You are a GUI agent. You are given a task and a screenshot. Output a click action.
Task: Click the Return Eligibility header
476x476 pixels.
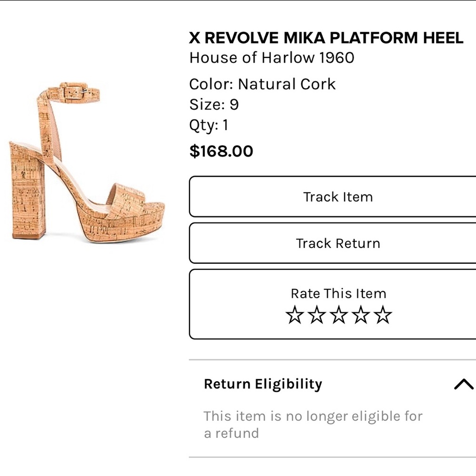click(x=263, y=383)
